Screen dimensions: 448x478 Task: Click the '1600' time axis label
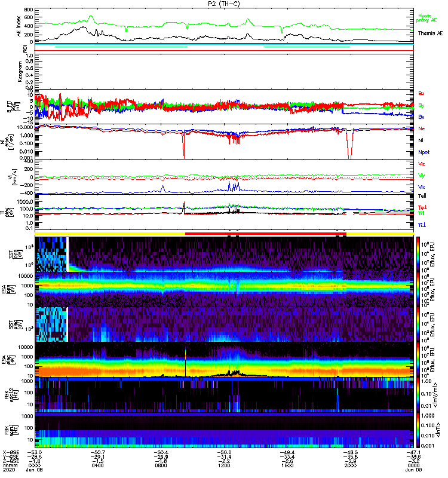point(287,465)
